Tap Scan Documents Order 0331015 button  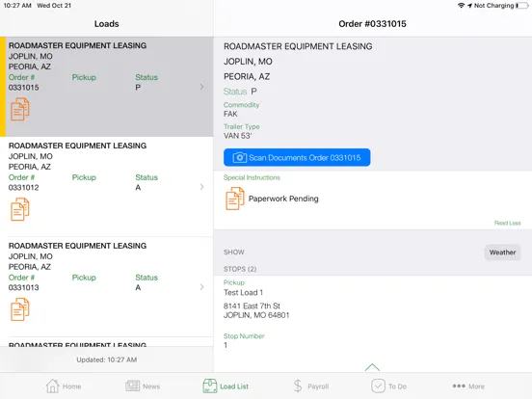coord(297,157)
